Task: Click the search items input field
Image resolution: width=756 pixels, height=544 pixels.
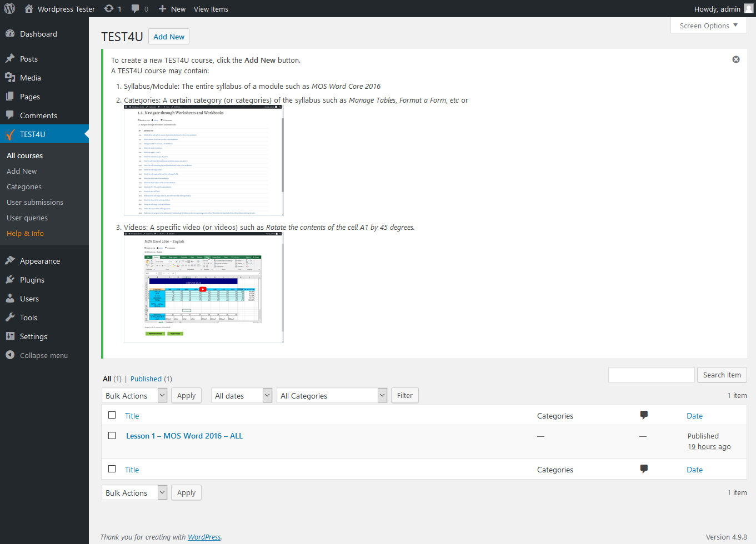Action: point(651,375)
